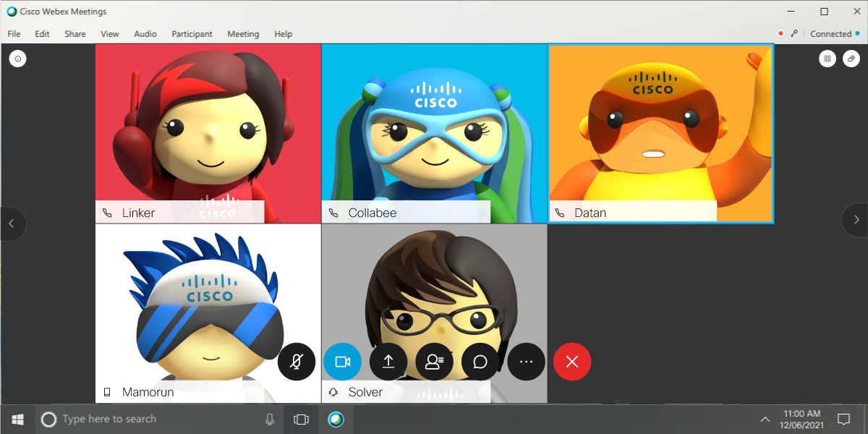Click the taskbar search microphone icon

270,419
